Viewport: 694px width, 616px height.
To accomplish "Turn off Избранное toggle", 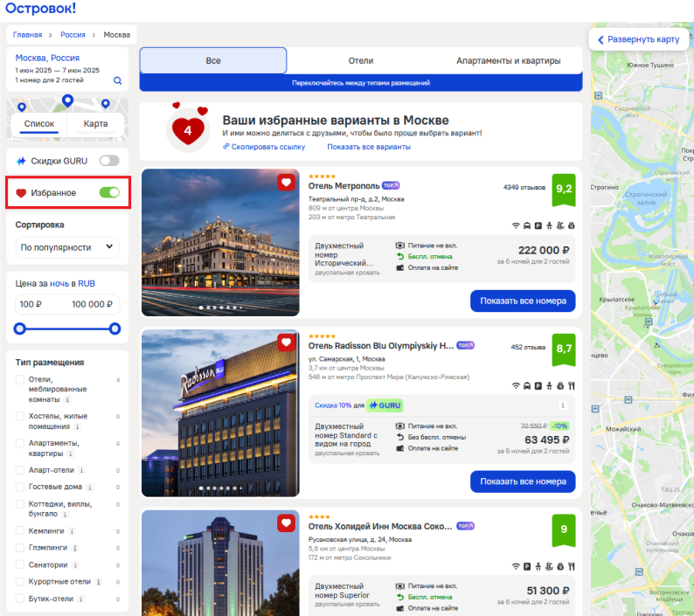I will pos(109,192).
